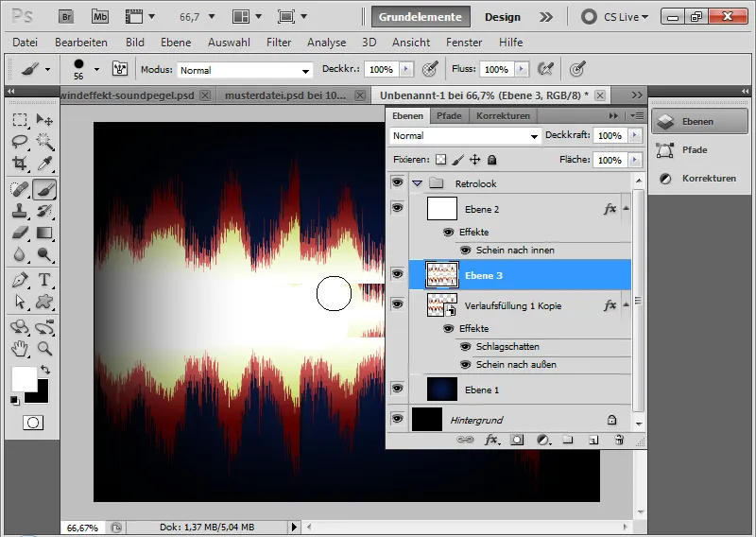756x537 pixels.
Task: Open Mini Bridge via Mb icon
Action: pyautogui.click(x=100, y=17)
